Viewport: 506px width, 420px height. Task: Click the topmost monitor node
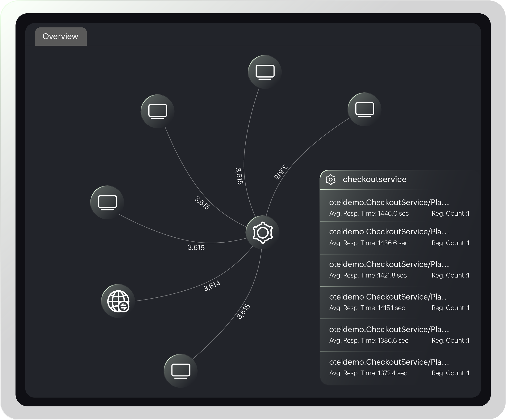coord(265,72)
